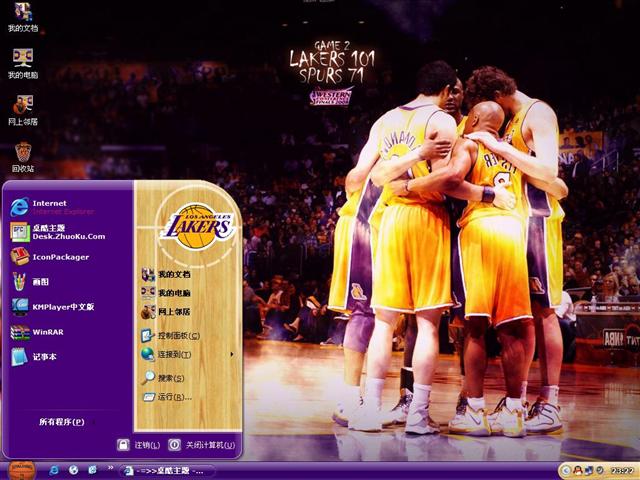Click the system tray clock

(622, 471)
